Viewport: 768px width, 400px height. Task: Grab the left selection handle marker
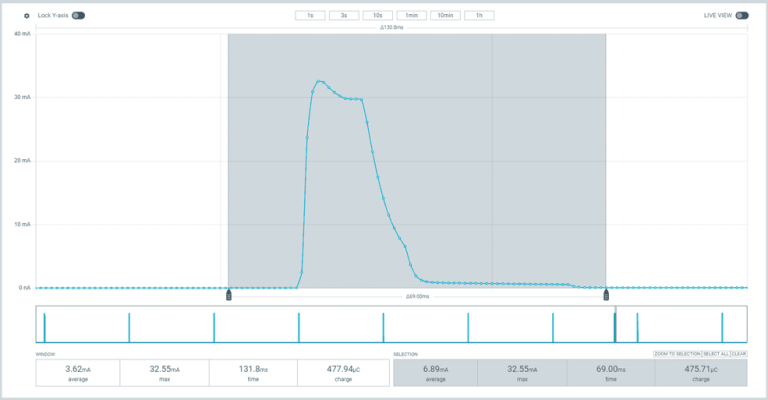(229, 295)
